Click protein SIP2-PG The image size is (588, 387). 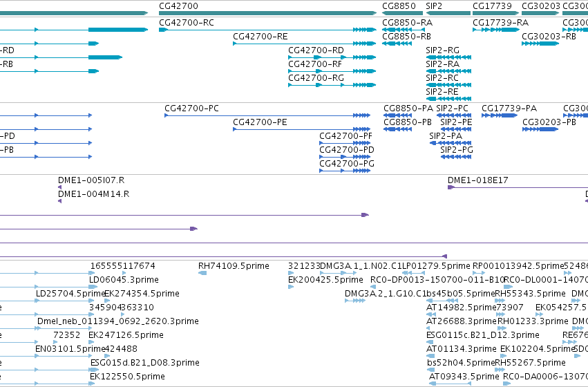click(456, 157)
